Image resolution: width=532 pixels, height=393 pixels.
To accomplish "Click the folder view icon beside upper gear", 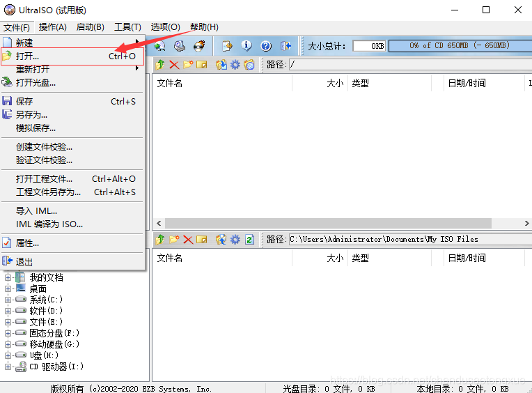I will [249, 65].
